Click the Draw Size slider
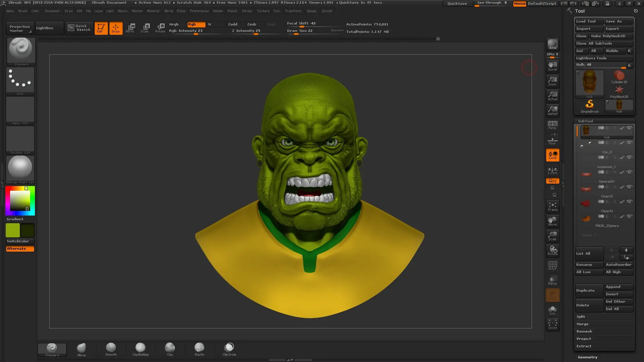 (315, 31)
